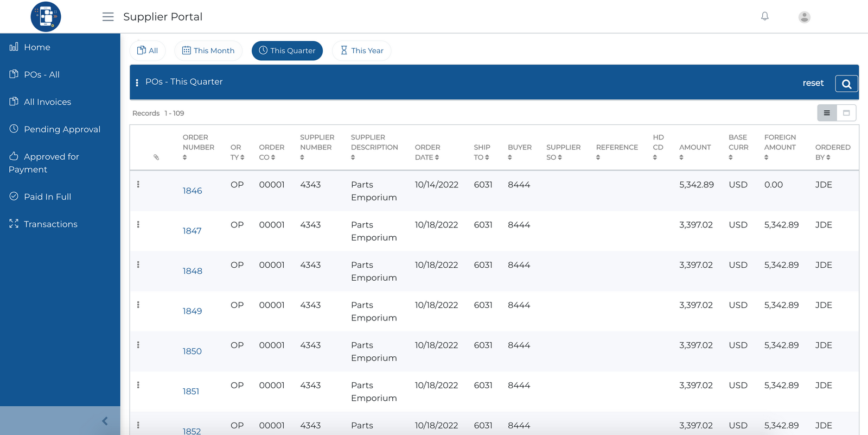Open row options for order 1850

click(138, 345)
